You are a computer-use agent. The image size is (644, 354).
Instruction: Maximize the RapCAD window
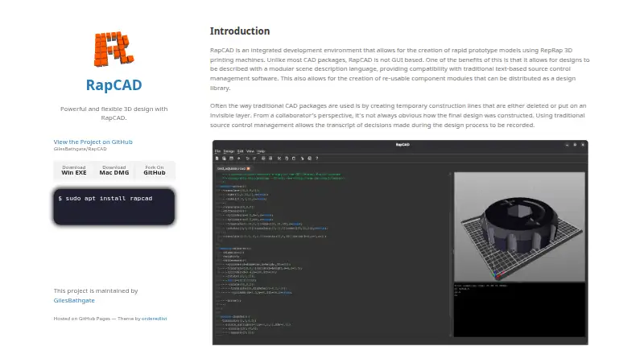575,145
